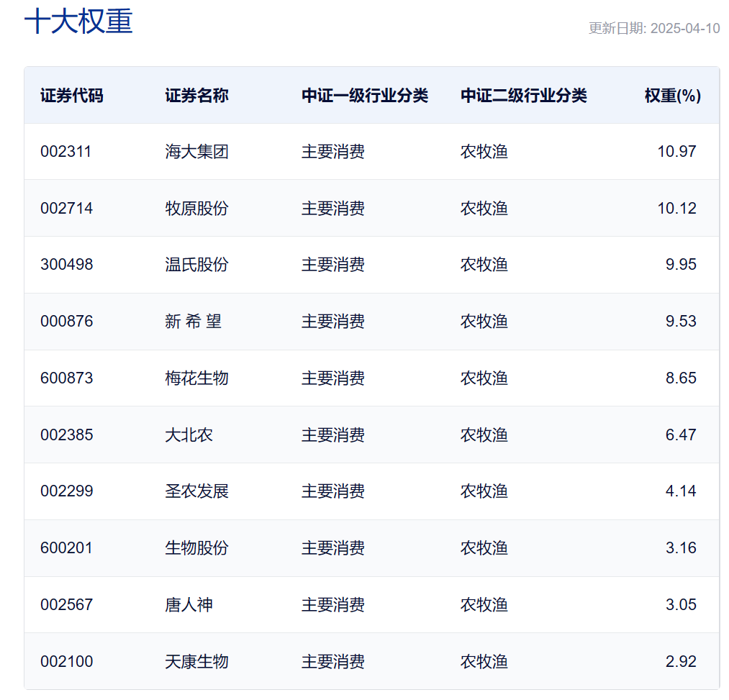Click the 十大权重 heading
The image size is (729, 700).
pos(78,22)
